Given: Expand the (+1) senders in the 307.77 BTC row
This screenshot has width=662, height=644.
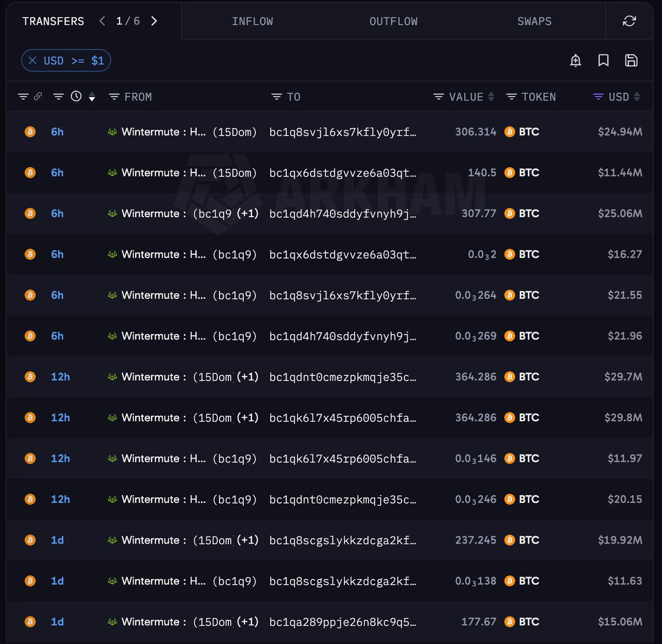Looking at the screenshot, I should (248, 213).
